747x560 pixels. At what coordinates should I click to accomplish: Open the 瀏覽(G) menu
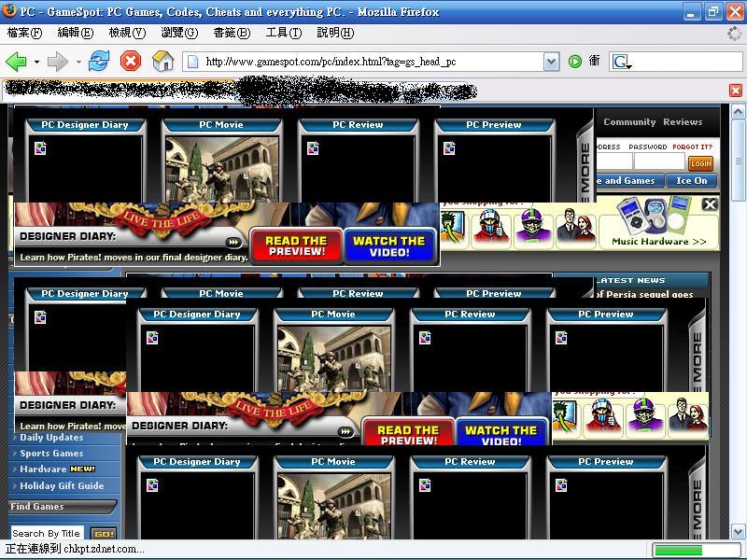pos(179,33)
